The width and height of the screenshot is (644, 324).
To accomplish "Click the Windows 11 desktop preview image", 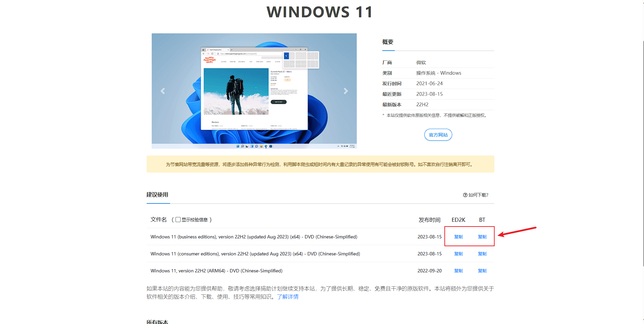I will (x=254, y=91).
